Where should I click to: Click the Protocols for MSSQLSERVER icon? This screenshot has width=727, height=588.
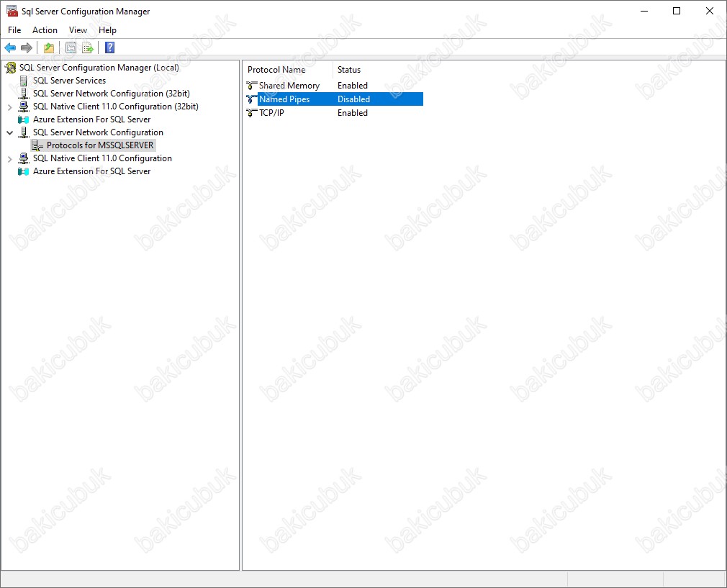pyautogui.click(x=37, y=145)
